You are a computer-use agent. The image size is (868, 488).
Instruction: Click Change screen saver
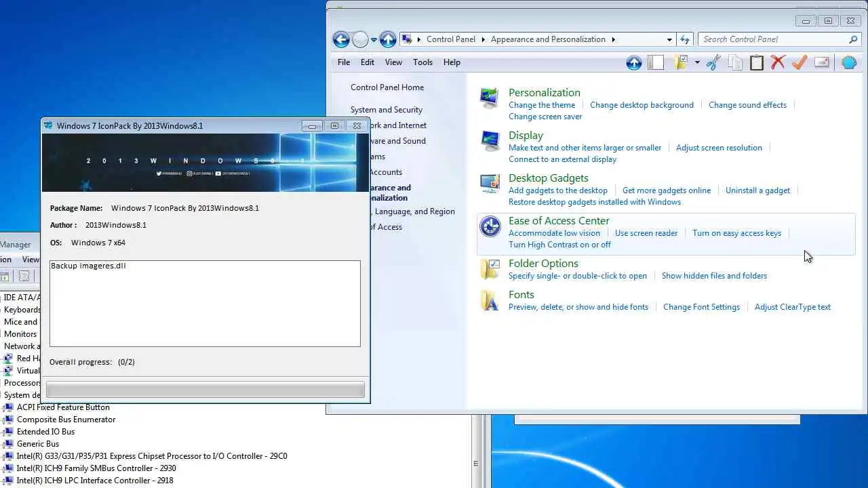(x=545, y=117)
